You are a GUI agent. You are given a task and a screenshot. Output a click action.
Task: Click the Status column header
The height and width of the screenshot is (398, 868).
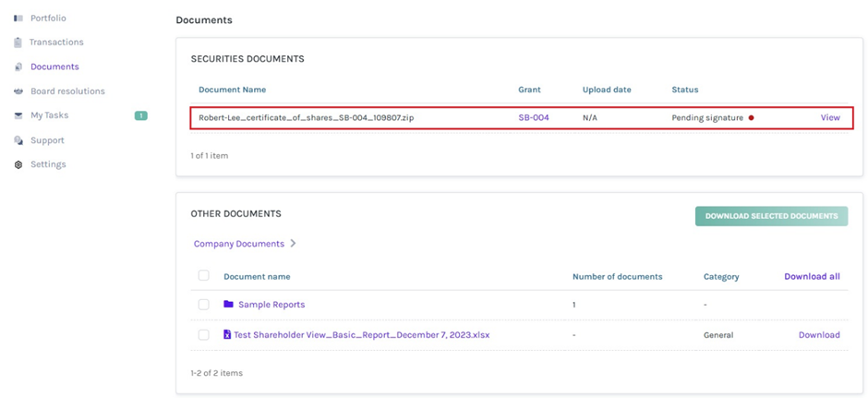[685, 90]
